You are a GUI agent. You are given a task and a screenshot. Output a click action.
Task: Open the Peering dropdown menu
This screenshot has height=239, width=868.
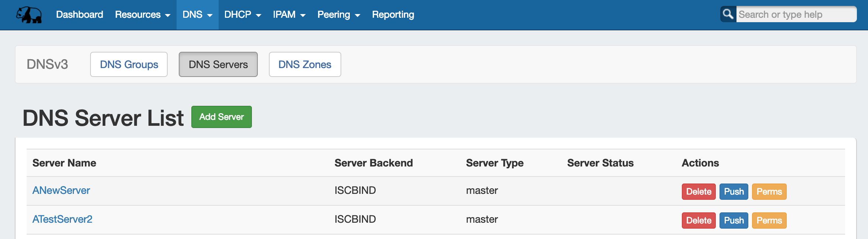(x=338, y=14)
